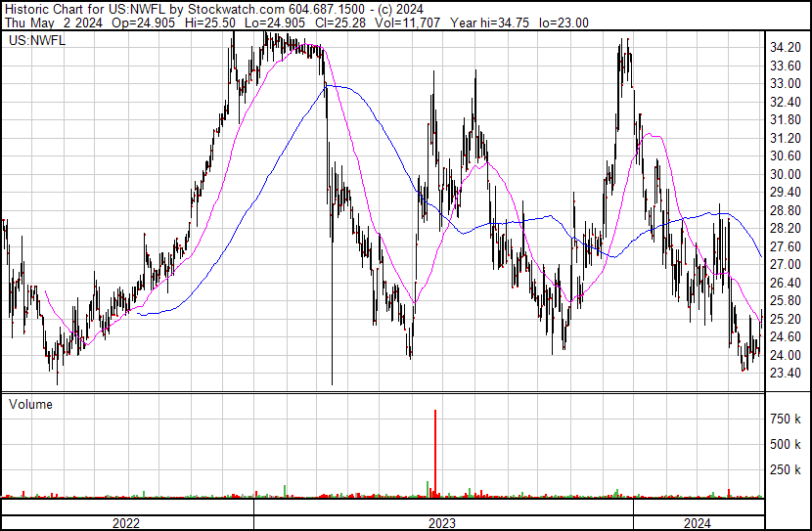Click the 30.00 price axis label
Viewport: 812px width, 531px height.
[x=785, y=174]
